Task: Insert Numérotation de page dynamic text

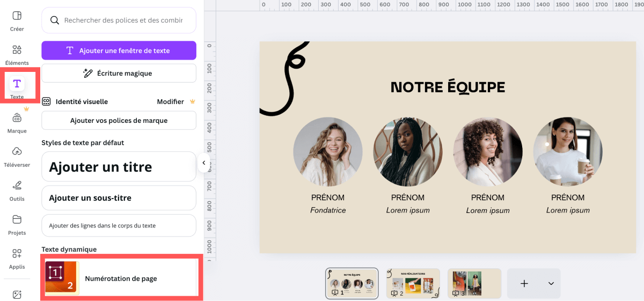Action: click(121, 278)
